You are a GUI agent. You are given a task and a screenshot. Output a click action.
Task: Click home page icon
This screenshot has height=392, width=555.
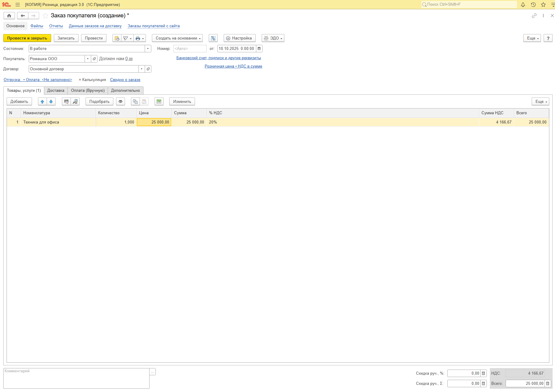[9, 16]
